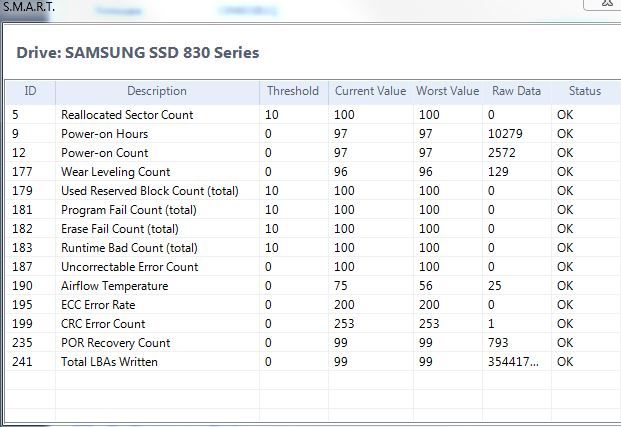Viewport: 621px width, 427px height.
Task: Click raw data value 793
Action: (498, 343)
